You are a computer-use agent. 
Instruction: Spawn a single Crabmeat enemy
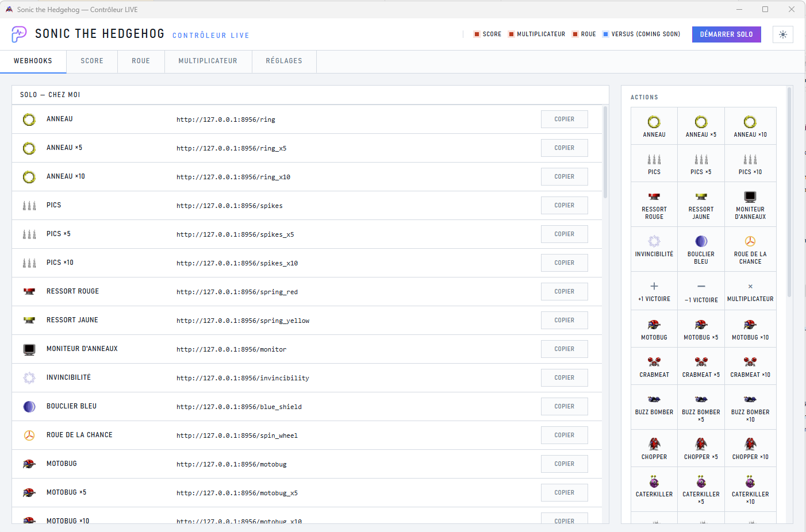654,366
